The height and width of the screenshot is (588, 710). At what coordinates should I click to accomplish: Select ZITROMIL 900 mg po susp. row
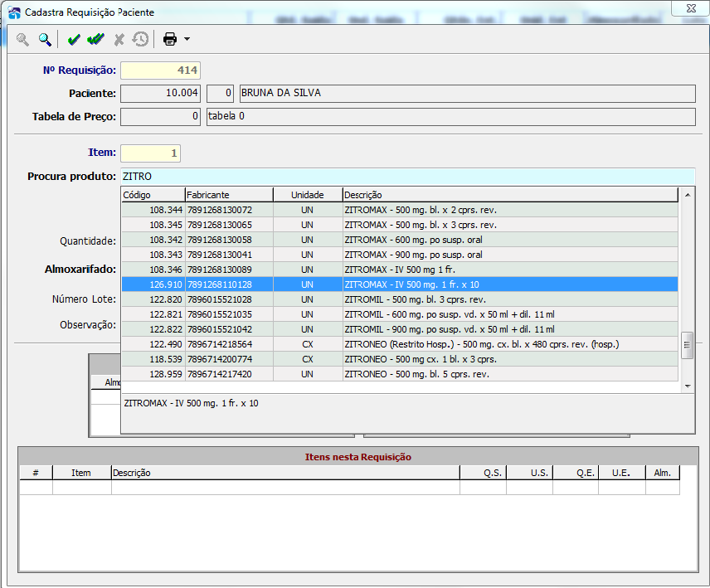pos(400,329)
